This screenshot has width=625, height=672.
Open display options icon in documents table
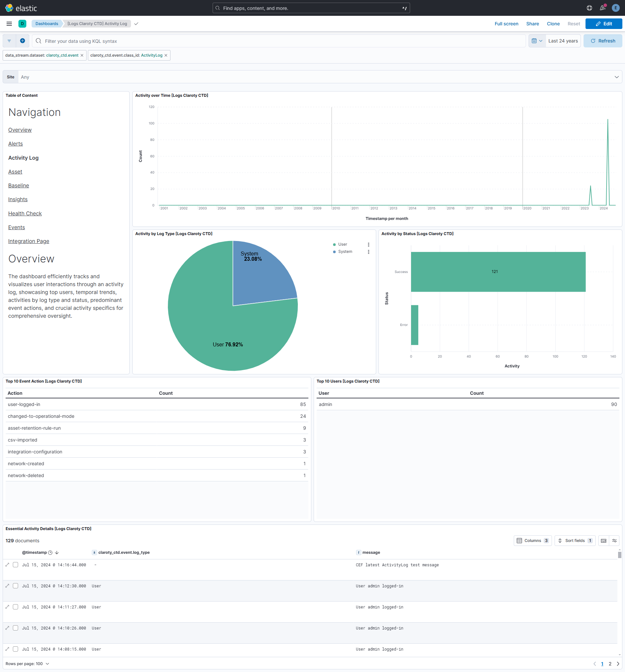[615, 541]
